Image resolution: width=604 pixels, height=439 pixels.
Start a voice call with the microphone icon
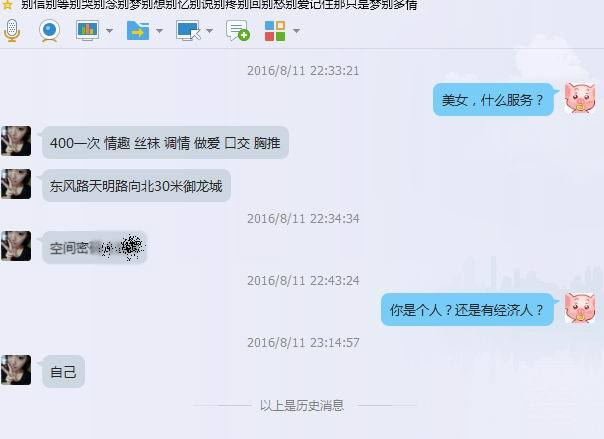(x=12, y=30)
